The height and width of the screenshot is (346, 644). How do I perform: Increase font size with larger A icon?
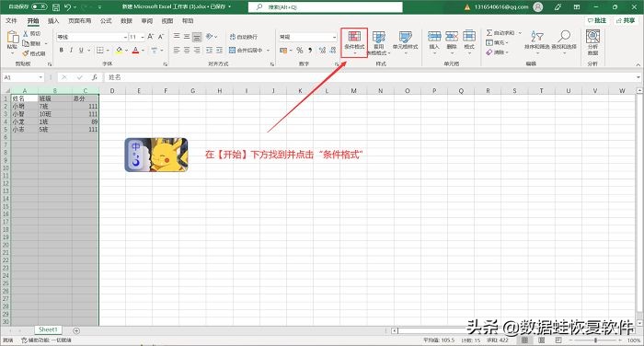point(151,37)
